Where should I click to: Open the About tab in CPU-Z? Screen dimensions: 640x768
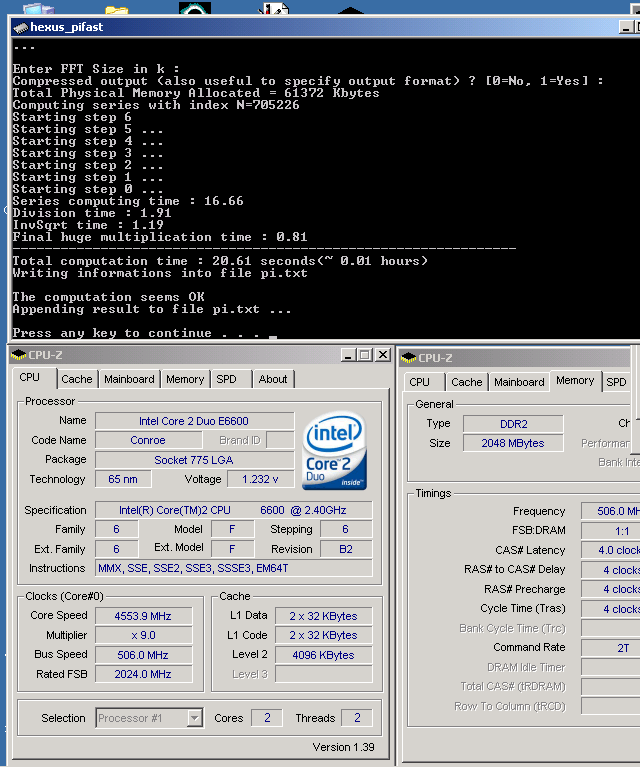tap(273, 379)
